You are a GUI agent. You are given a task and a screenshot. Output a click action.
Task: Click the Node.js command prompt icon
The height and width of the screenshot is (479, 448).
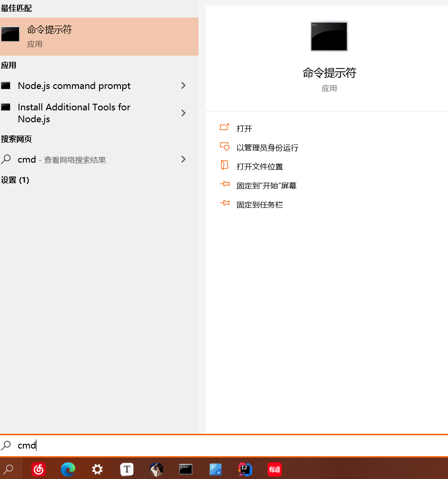pos(6,86)
